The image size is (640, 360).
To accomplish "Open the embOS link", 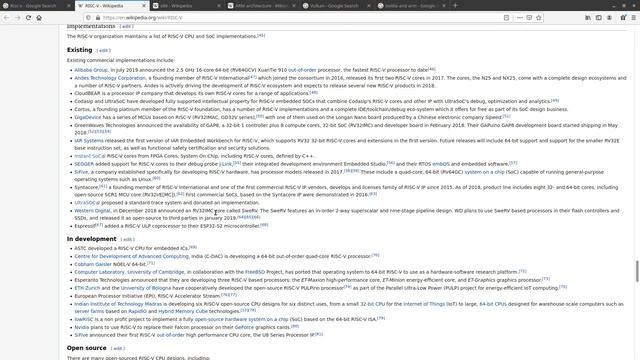I will (x=441, y=164).
